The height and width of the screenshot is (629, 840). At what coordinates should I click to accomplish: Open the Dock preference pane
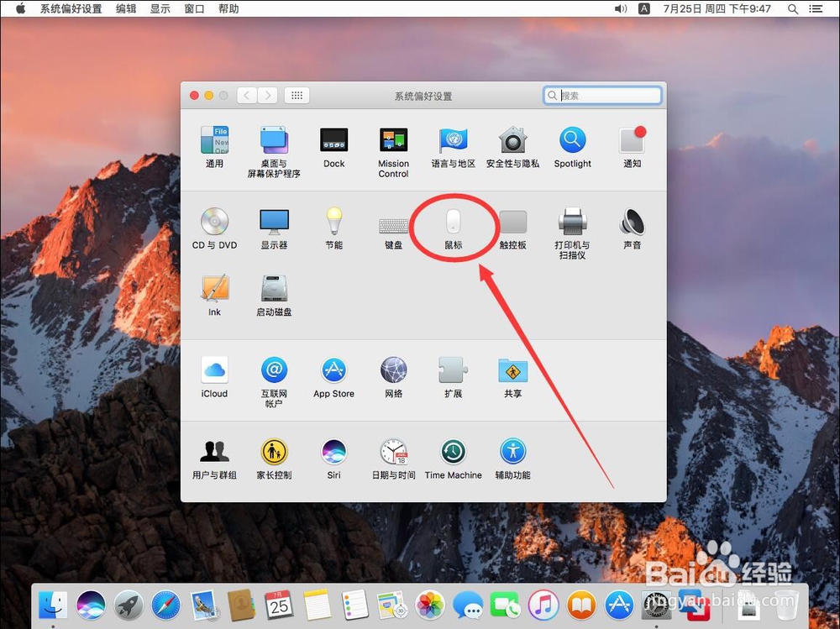[333, 147]
